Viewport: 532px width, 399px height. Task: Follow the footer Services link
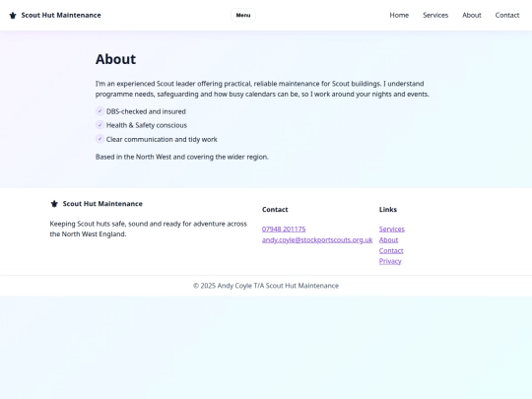tap(392, 229)
